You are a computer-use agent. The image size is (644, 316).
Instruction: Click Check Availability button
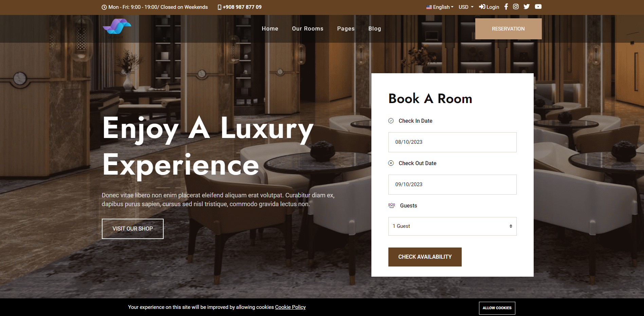425,257
